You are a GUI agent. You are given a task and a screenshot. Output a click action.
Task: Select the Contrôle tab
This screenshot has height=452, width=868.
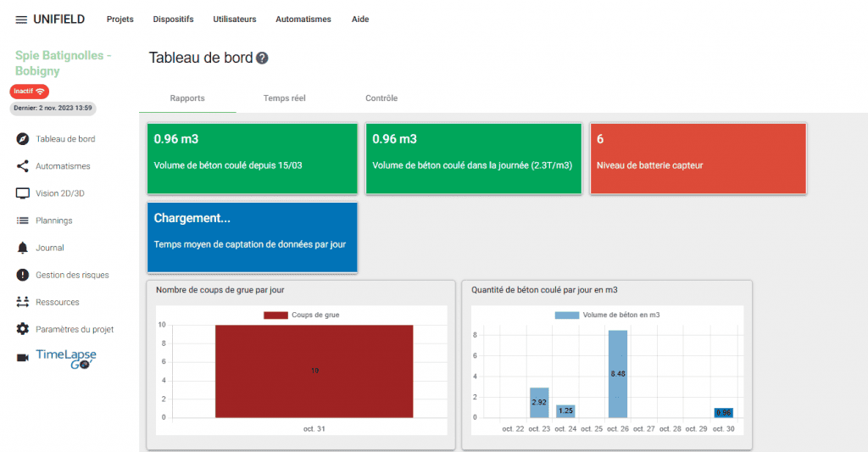click(x=381, y=98)
